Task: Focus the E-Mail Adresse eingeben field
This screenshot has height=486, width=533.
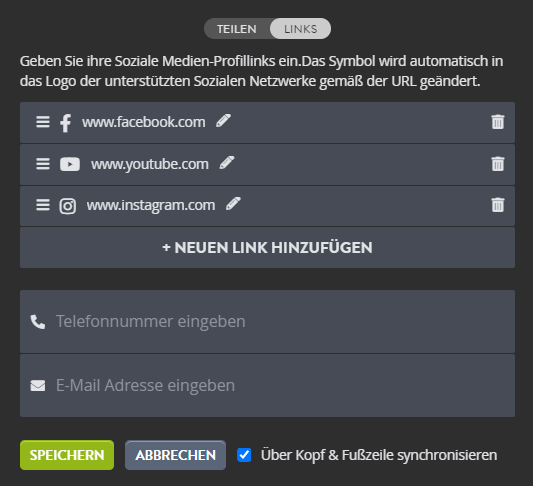Action: (267, 386)
